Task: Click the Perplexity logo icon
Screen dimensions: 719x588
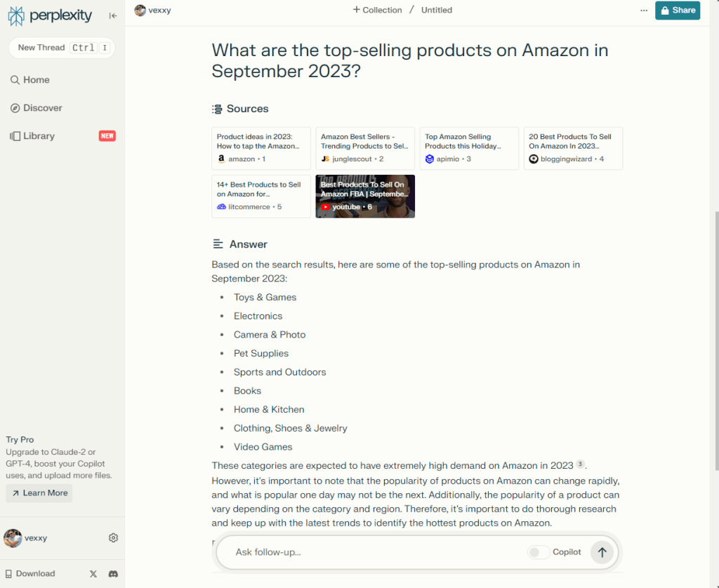Action: click(16, 15)
